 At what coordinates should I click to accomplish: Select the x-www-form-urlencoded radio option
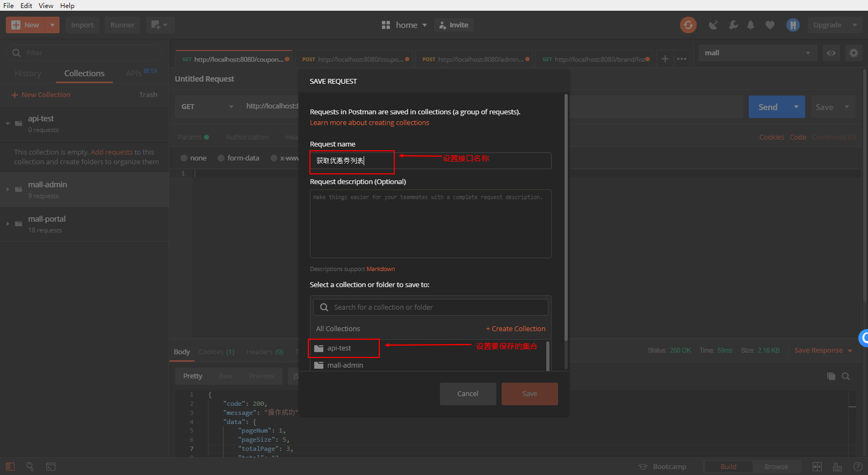click(x=274, y=158)
